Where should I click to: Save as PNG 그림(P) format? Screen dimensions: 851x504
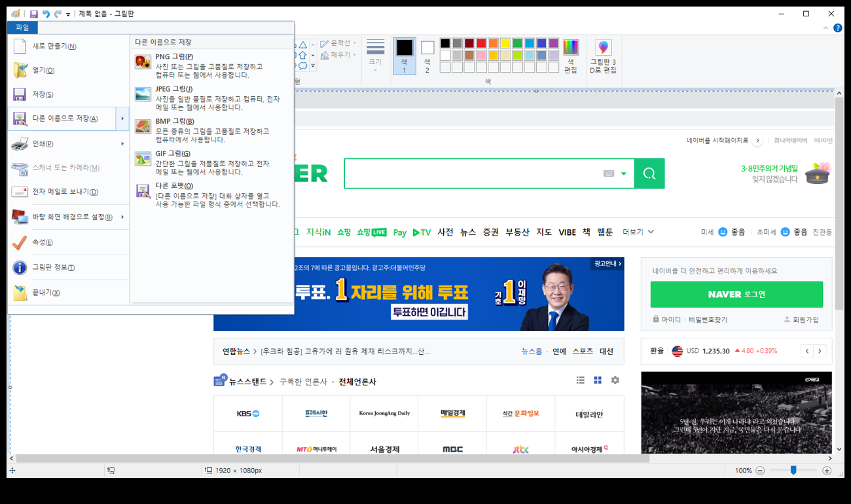(x=211, y=65)
